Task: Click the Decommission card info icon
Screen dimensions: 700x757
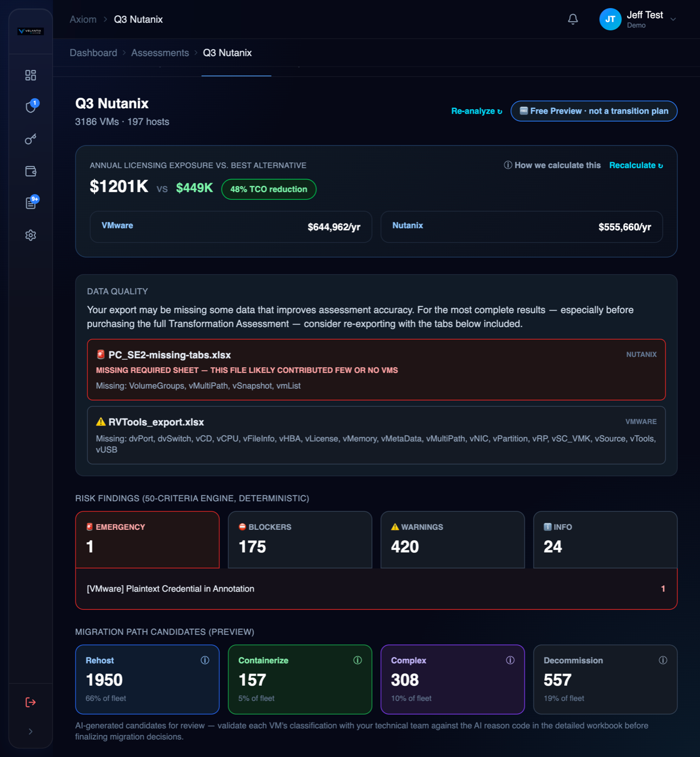Action: pyautogui.click(x=663, y=660)
